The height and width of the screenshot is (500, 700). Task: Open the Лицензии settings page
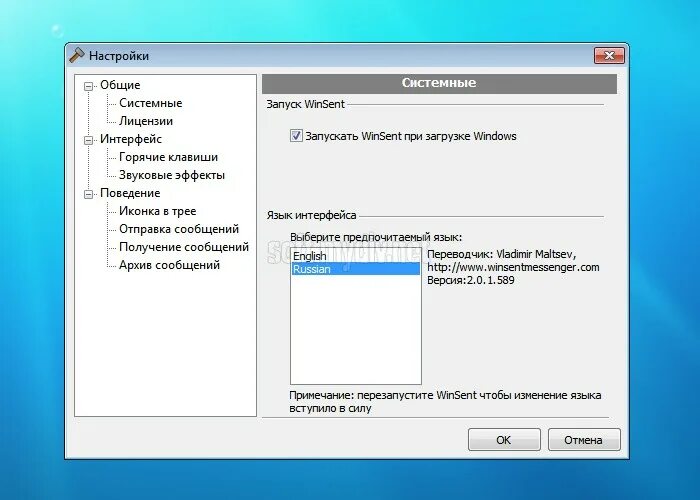pos(146,121)
